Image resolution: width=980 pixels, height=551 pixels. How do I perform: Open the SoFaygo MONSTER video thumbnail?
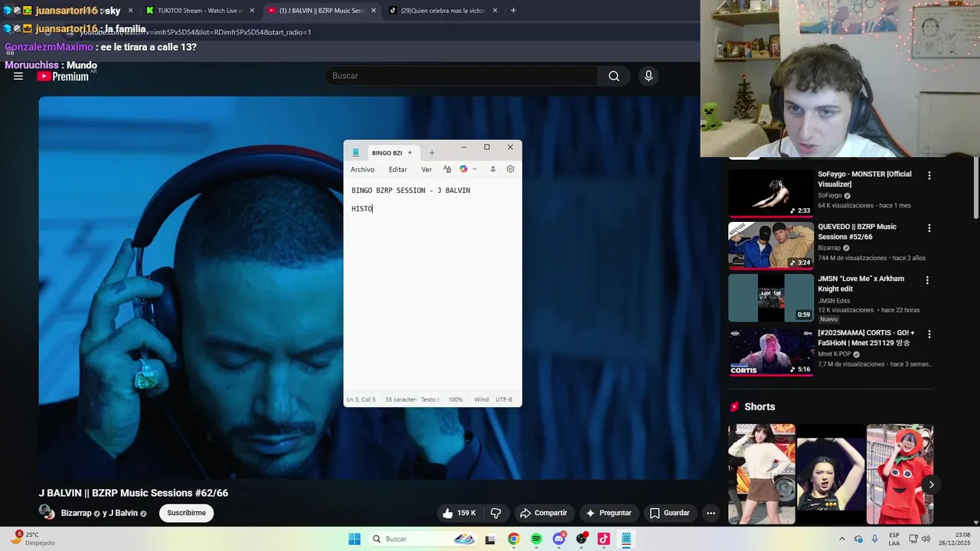click(x=770, y=193)
